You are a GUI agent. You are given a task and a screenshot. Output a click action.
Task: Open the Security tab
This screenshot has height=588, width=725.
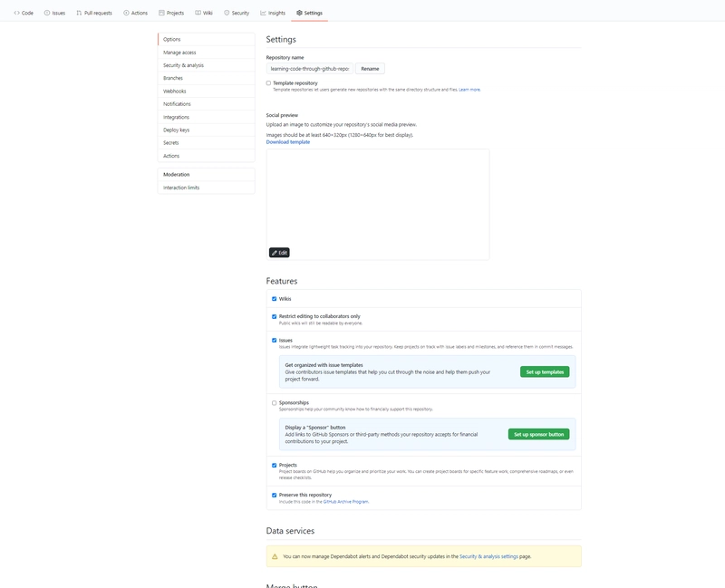click(x=237, y=13)
